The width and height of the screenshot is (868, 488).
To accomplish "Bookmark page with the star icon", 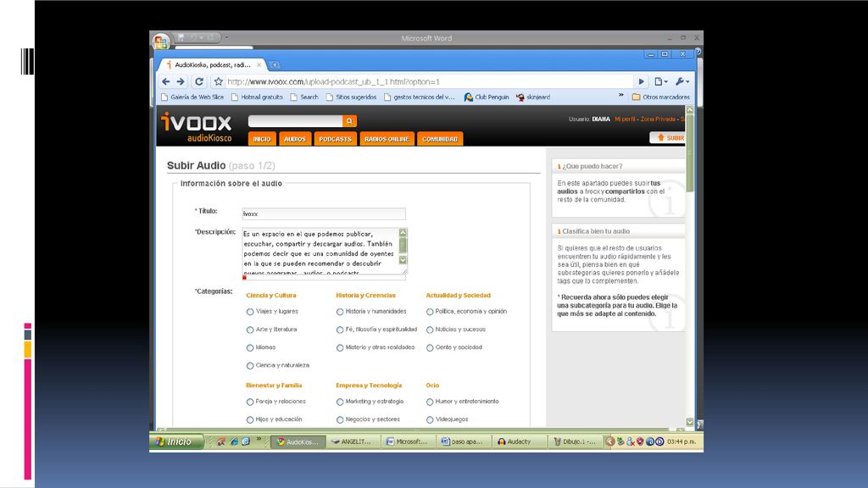I will pos(218,81).
